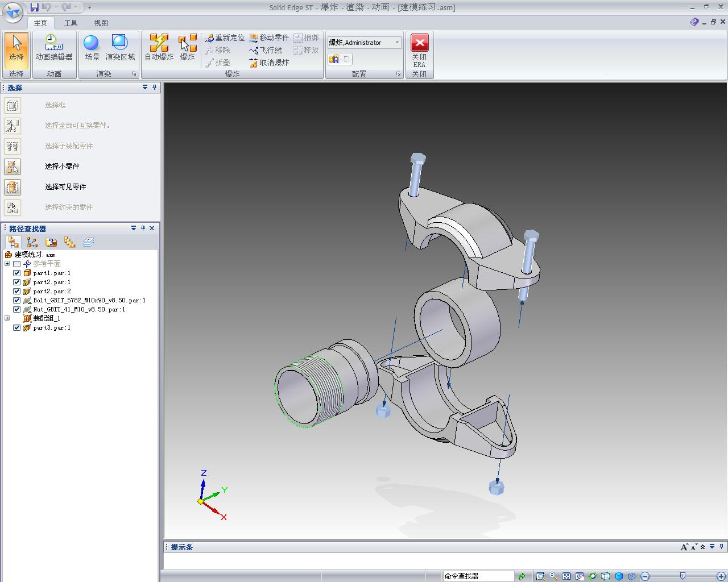Click the display configurations icon under the dropdown
The width and height of the screenshot is (728, 582).
click(334, 59)
